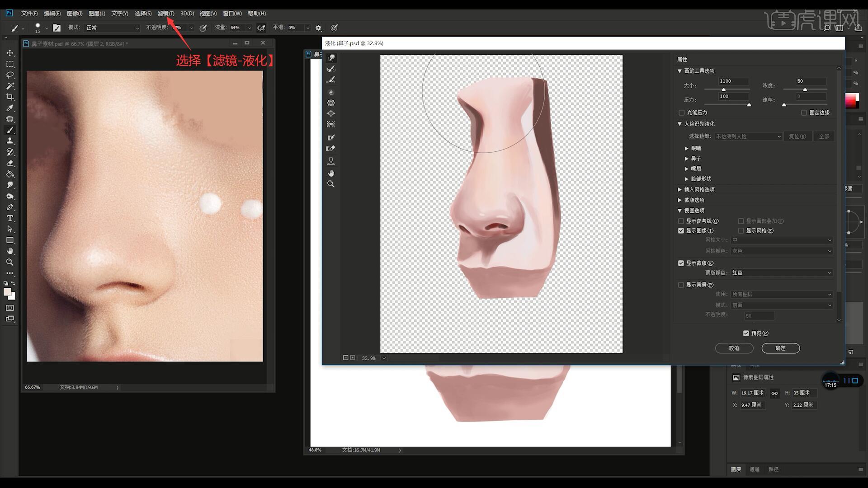The width and height of the screenshot is (868, 488).
Task: Open the 滤镜 menu
Action: coord(165,14)
